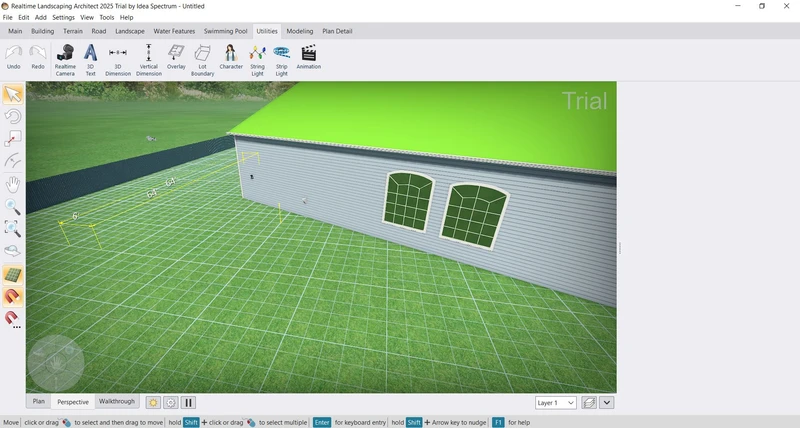Switch to the Landscape tab
Image resolution: width=800 pixels, height=428 pixels.
point(130,31)
